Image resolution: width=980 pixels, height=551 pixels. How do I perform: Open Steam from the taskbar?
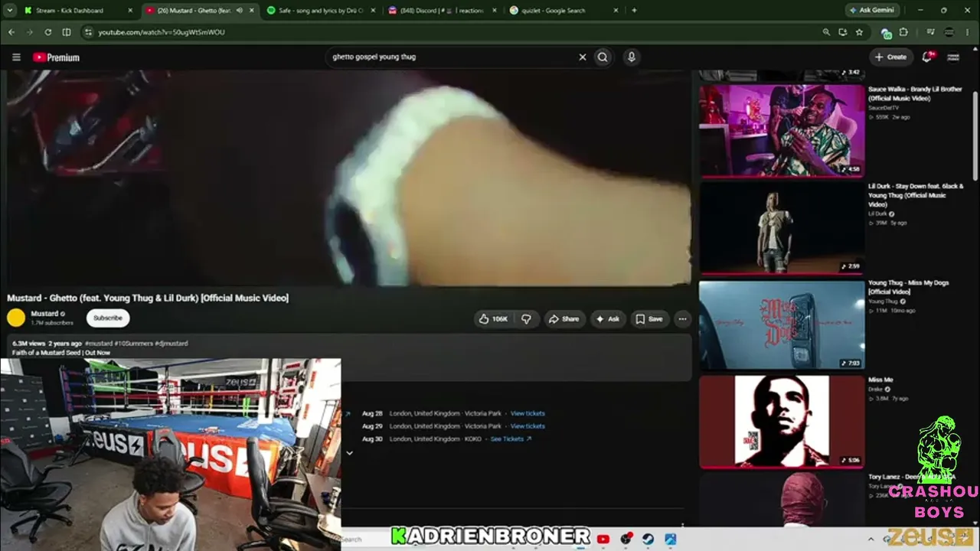tap(648, 540)
